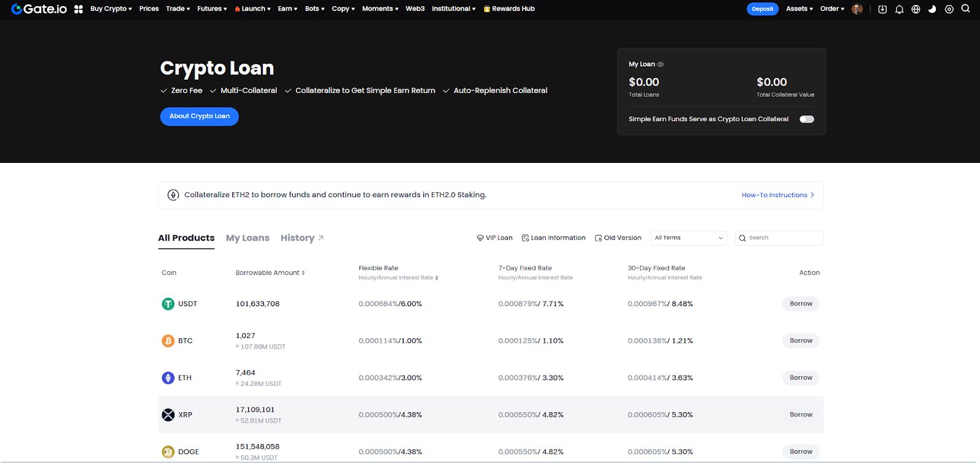Screen dimensions: 980x463
Task: Toggle My Loan balance visibility eye
Action: tap(660, 64)
